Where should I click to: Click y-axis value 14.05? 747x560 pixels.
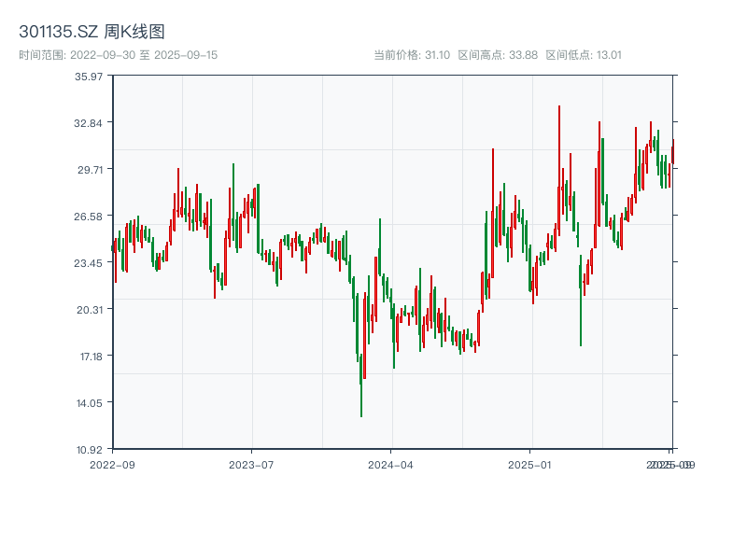point(90,403)
